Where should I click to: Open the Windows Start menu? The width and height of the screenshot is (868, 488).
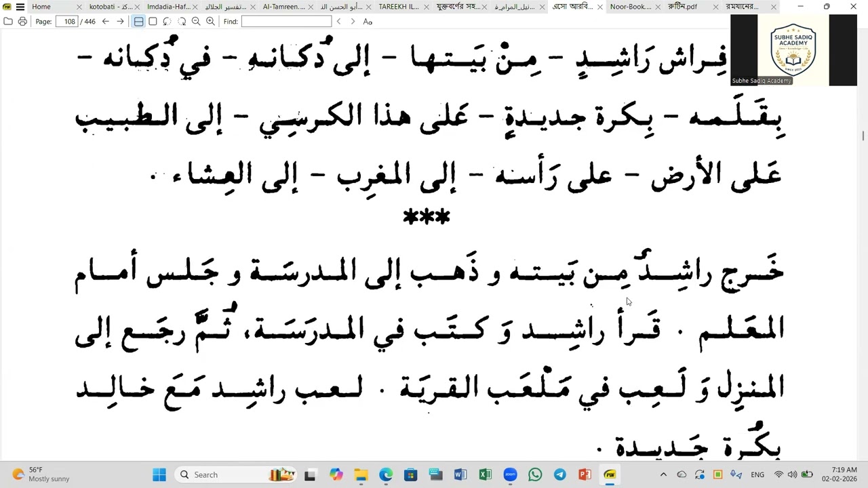[x=159, y=474]
